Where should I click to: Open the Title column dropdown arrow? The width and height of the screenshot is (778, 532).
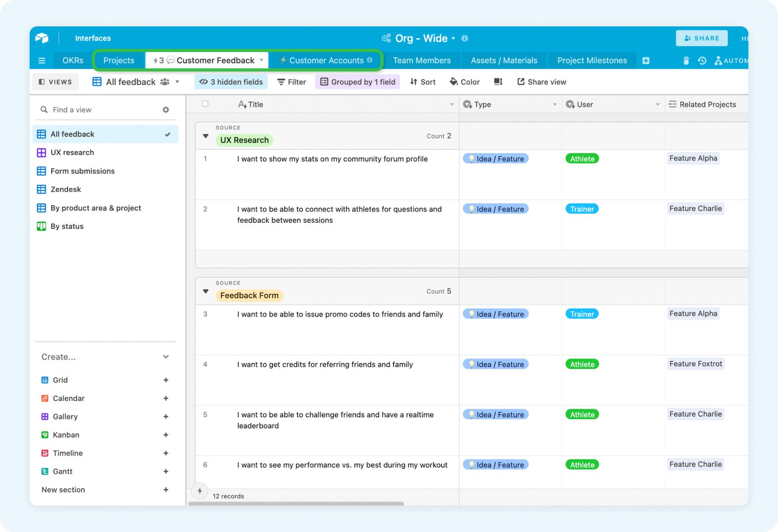452,105
